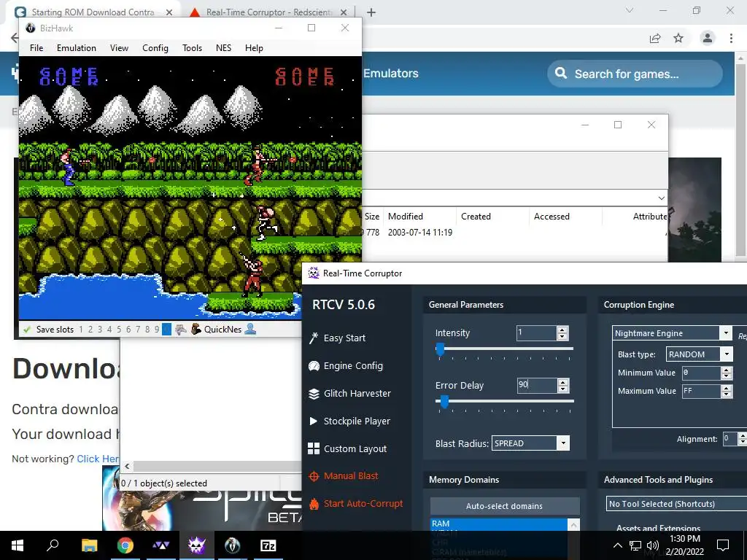This screenshot has height=560, width=747.
Task: Select save slot 1 in BizHawk
Action: (81, 330)
